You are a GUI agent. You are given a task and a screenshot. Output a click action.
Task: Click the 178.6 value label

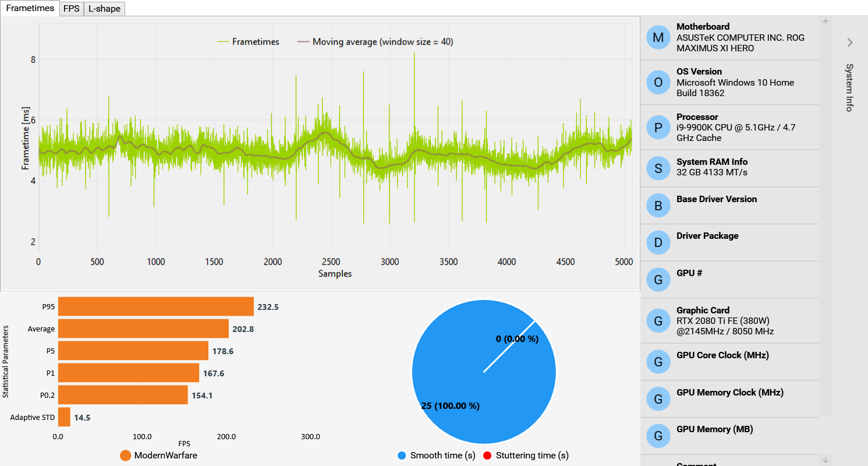click(222, 351)
